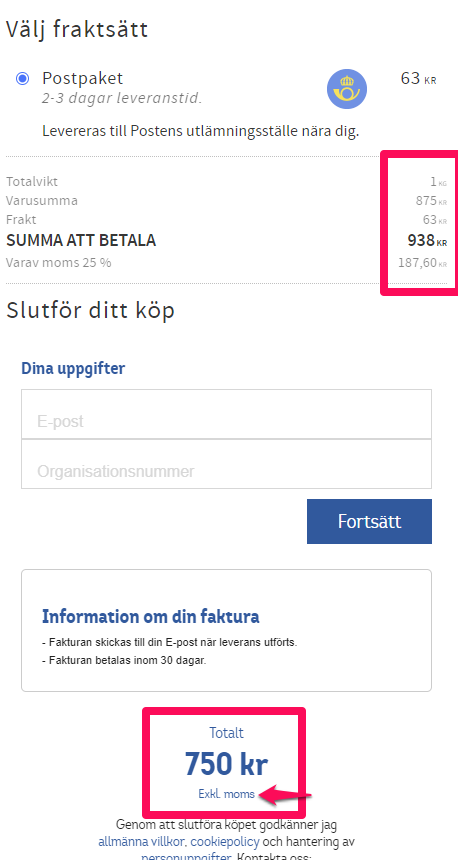The image size is (458, 860).
Task: Click the 2-3 dagar leveranstid text
Action: pyautogui.click(x=122, y=99)
